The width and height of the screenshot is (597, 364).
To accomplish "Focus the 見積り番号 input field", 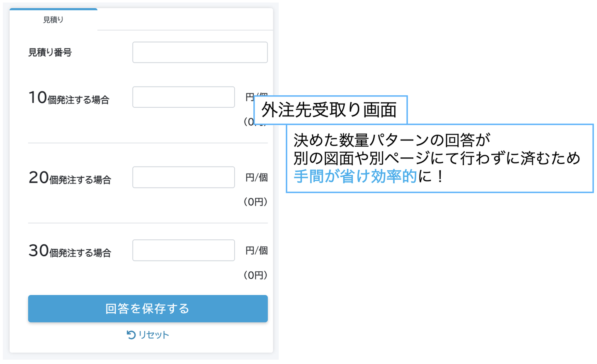I will coord(200,52).
